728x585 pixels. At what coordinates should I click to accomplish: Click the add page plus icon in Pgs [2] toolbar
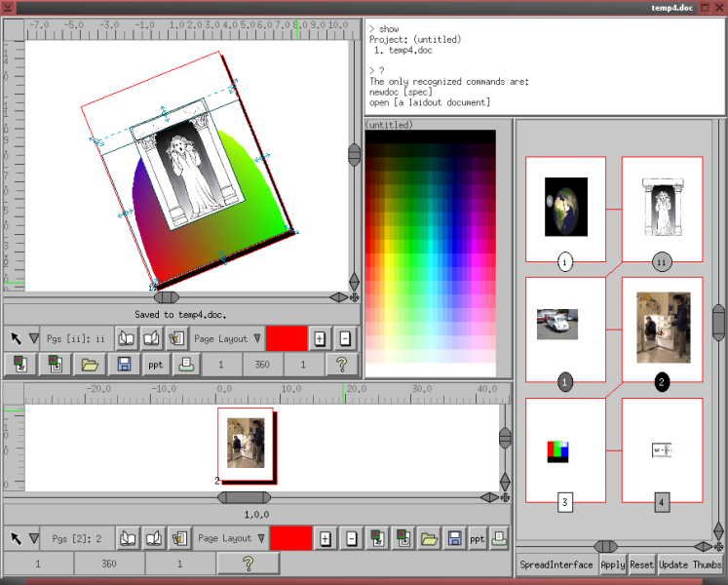click(x=325, y=538)
